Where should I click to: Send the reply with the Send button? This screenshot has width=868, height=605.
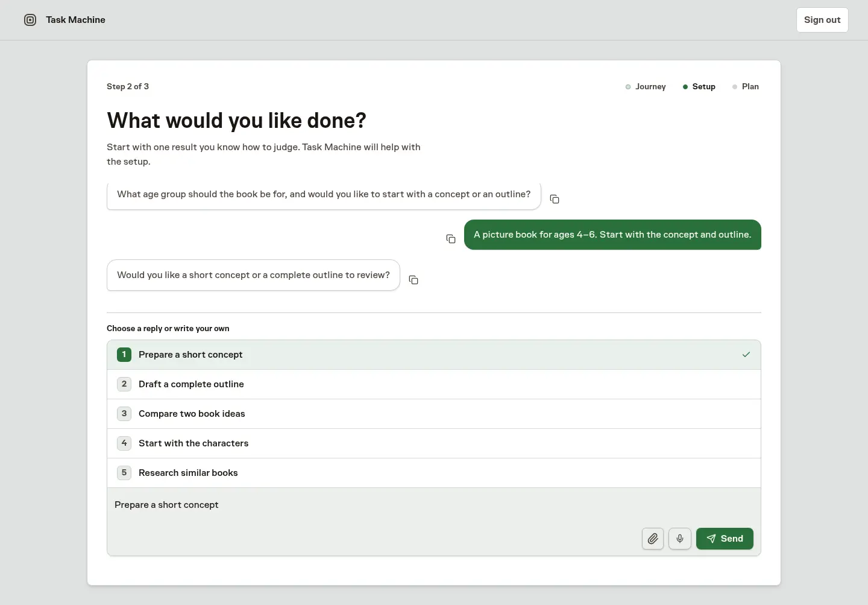point(725,539)
